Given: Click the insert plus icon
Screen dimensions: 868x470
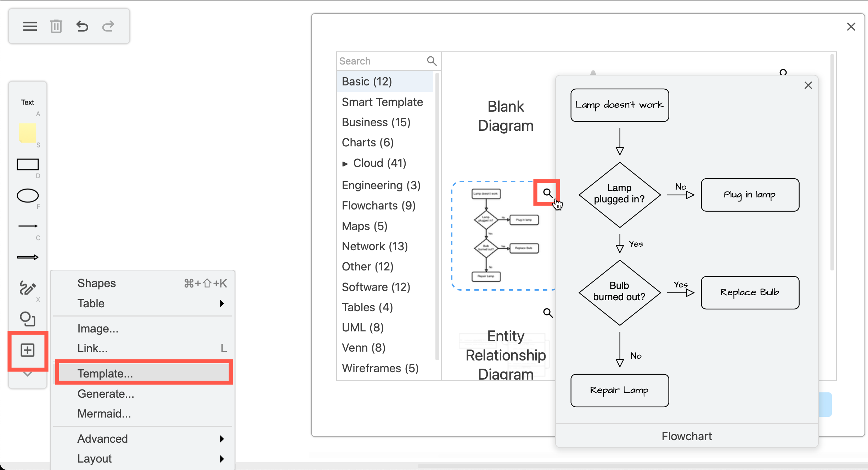Looking at the screenshot, I should [x=27, y=351].
